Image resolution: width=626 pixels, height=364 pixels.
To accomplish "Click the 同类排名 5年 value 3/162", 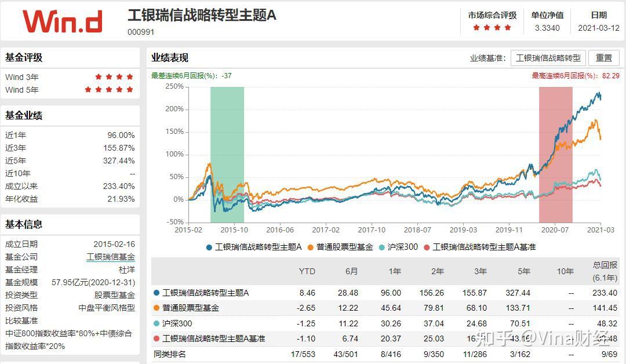I will point(520,354).
